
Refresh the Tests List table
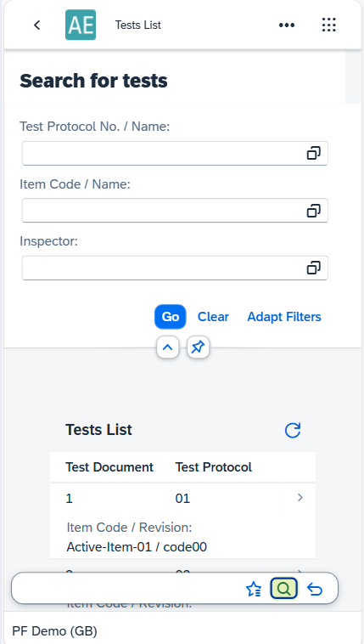[x=293, y=431]
